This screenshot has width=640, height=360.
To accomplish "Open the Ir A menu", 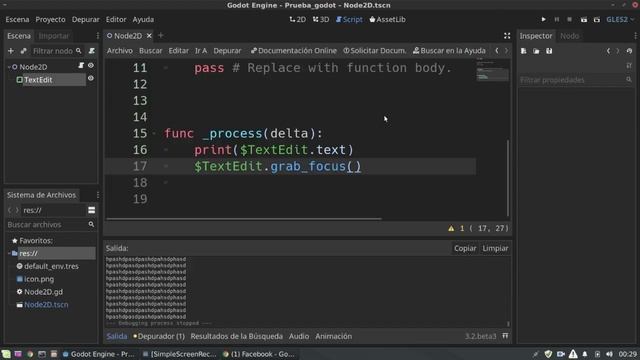I will [x=201, y=51].
